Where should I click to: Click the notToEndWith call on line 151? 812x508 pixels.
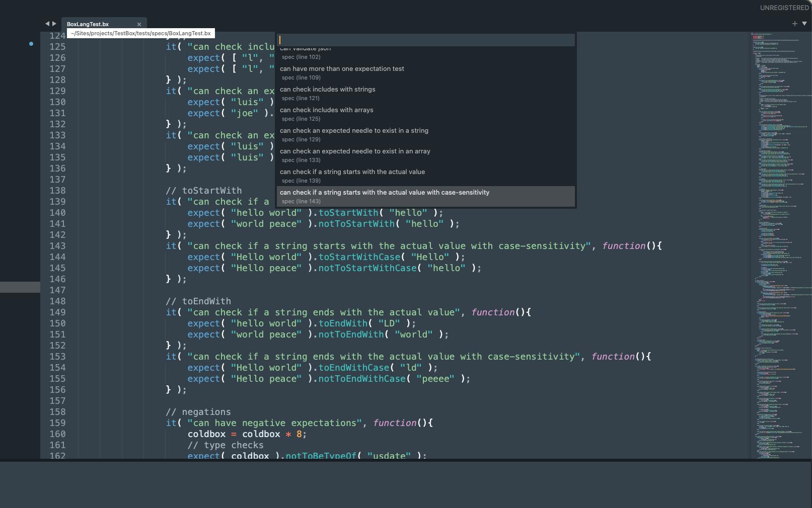click(x=351, y=334)
